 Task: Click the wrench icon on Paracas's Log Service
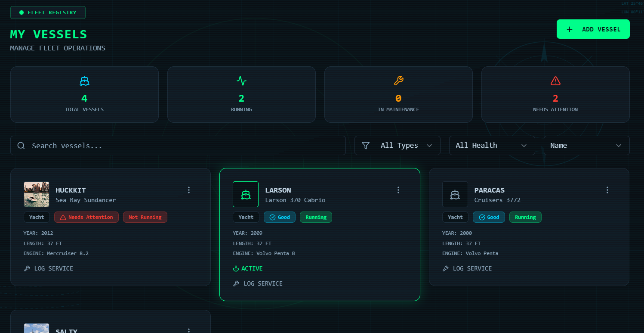(x=445, y=268)
